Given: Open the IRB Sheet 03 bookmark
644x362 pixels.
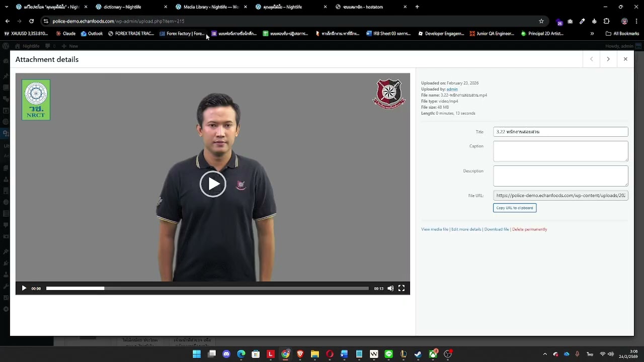Looking at the screenshot, I should pos(388,34).
